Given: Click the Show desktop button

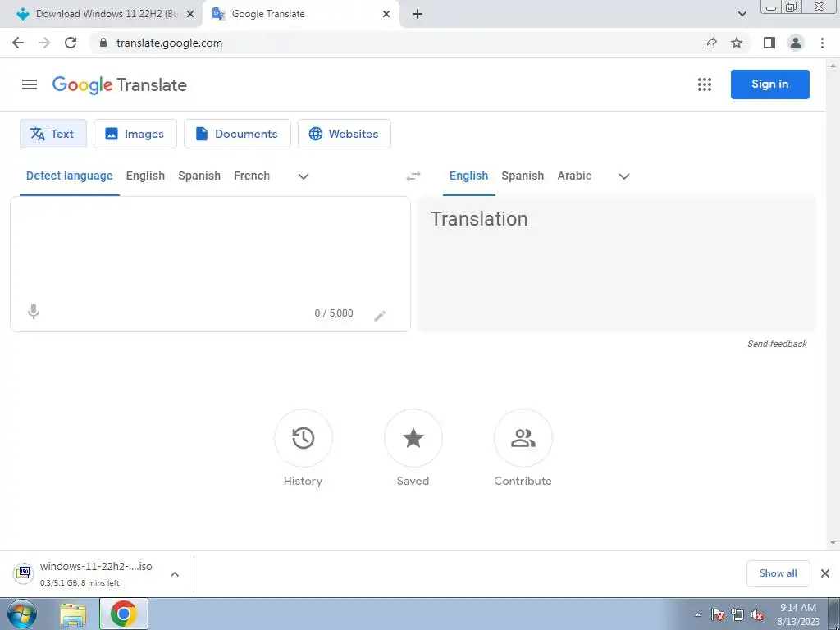Looking at the screenshot, I should click(834, 614).
